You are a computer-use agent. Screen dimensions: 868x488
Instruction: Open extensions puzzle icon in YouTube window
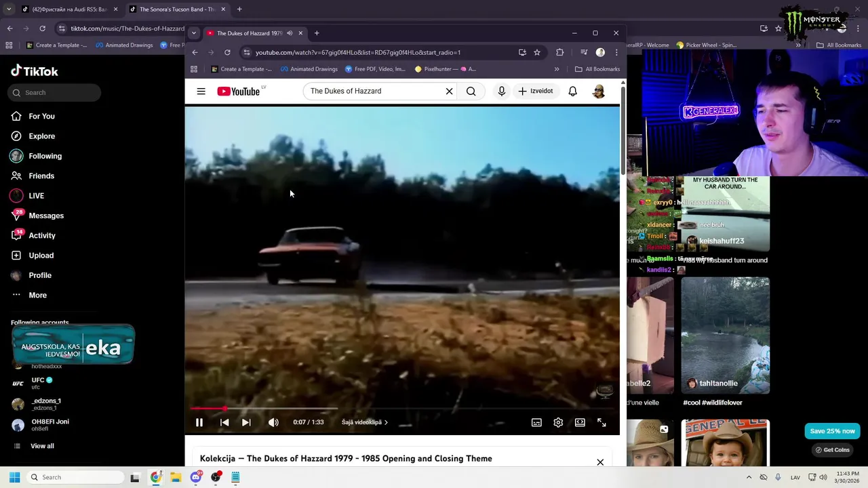point(559,52)
